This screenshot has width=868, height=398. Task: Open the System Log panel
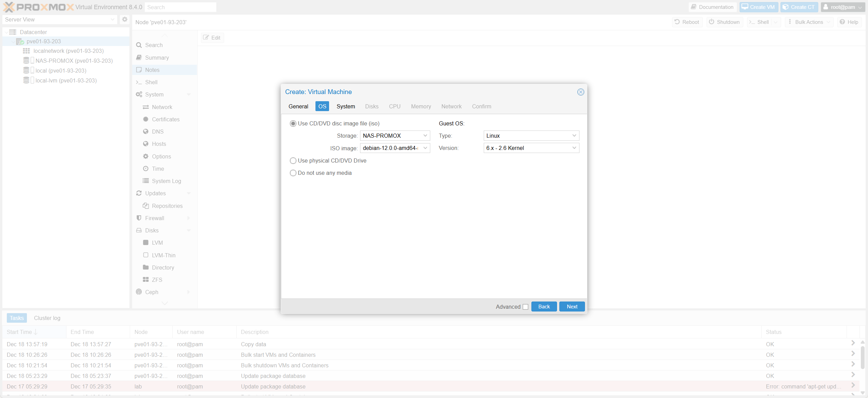pos(166,181)
